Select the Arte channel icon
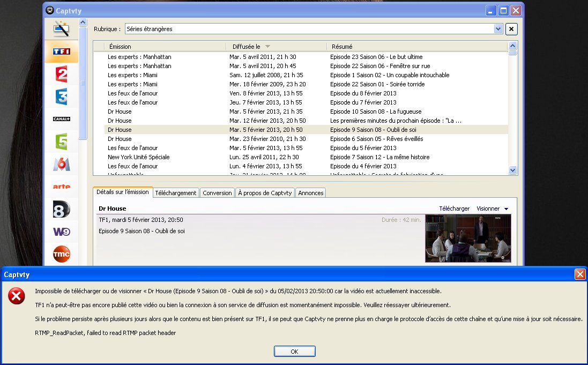 tap(62, 187)
